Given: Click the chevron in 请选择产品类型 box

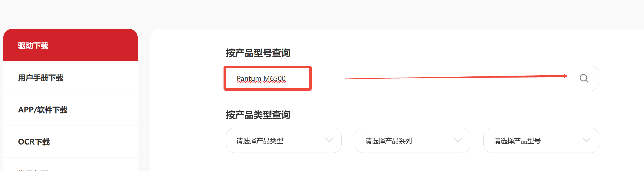Looking at the screenshot, I should point(329,140).
